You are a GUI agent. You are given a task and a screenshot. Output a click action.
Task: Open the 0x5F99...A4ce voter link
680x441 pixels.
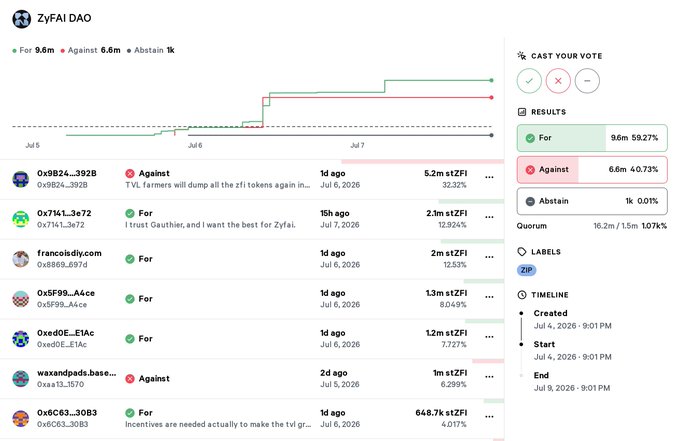pyautogui.click(x=66, y=293)
